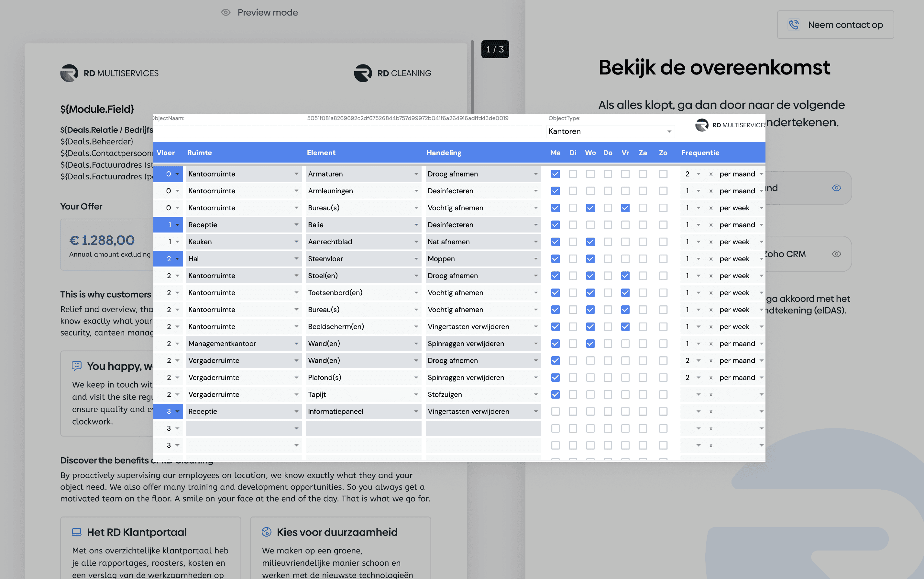The width and height of the screenshot is (924, 579).
Task: Click the 1 / 3 page indicator
Action: click(495, 50)
